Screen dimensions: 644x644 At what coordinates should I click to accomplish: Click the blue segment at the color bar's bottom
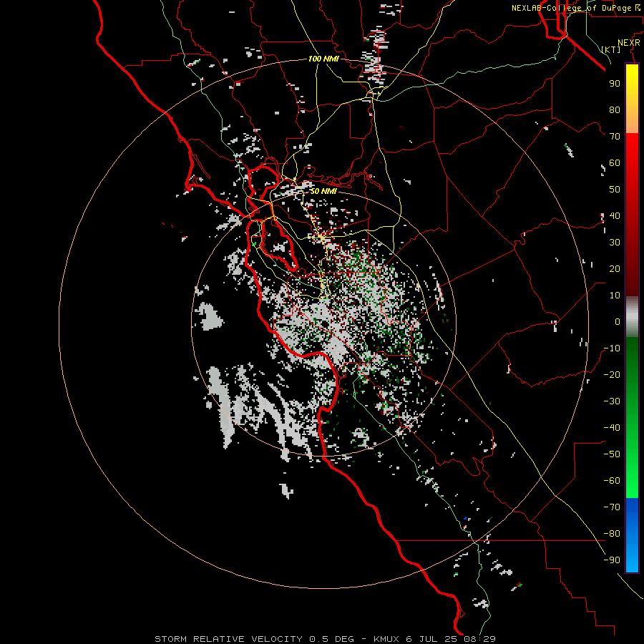[632, 535]
